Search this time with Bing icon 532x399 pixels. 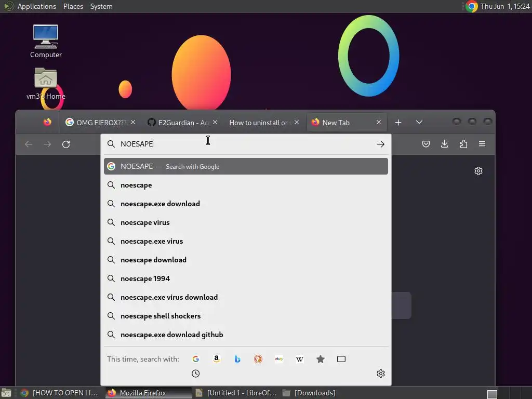(x=237, y=359)
